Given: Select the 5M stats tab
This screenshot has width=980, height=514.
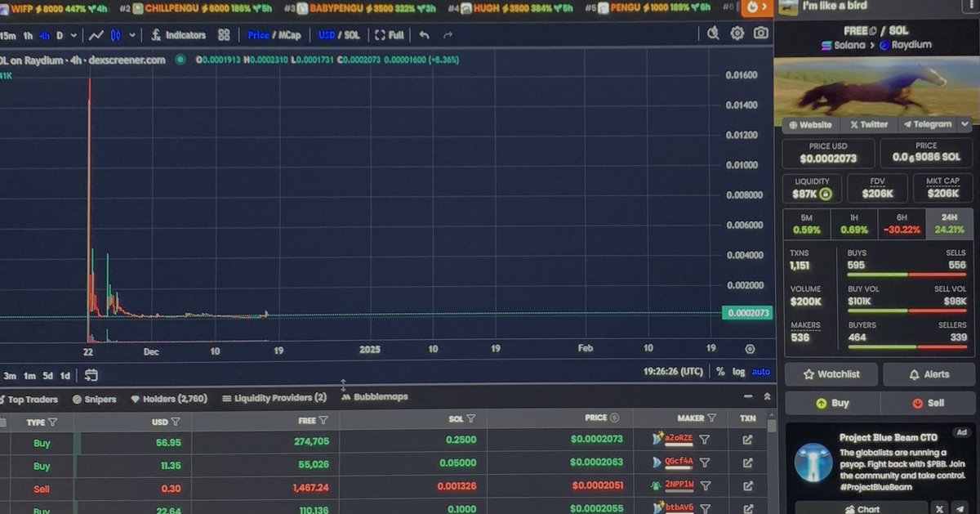Looking at the screenshot, I should tap(806, 223).
